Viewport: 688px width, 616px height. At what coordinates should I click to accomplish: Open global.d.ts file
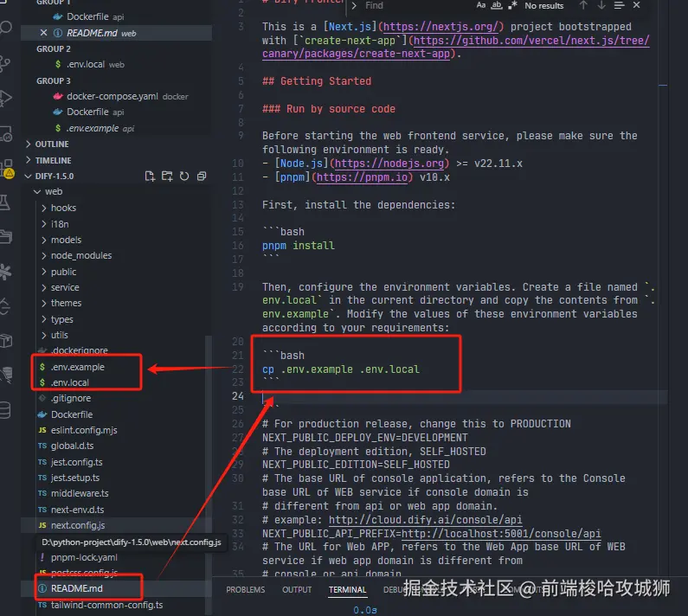73,446
